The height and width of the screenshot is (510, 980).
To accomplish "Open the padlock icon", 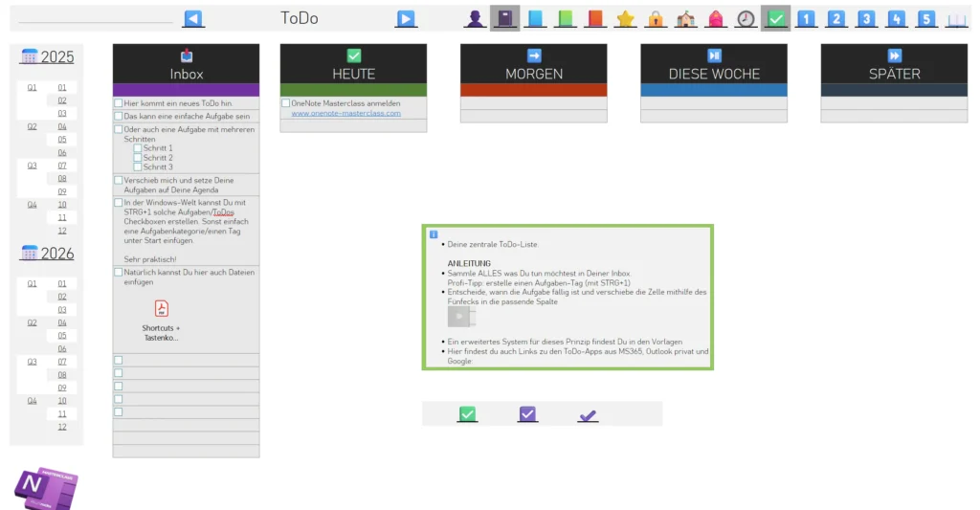I will point(656,19).
